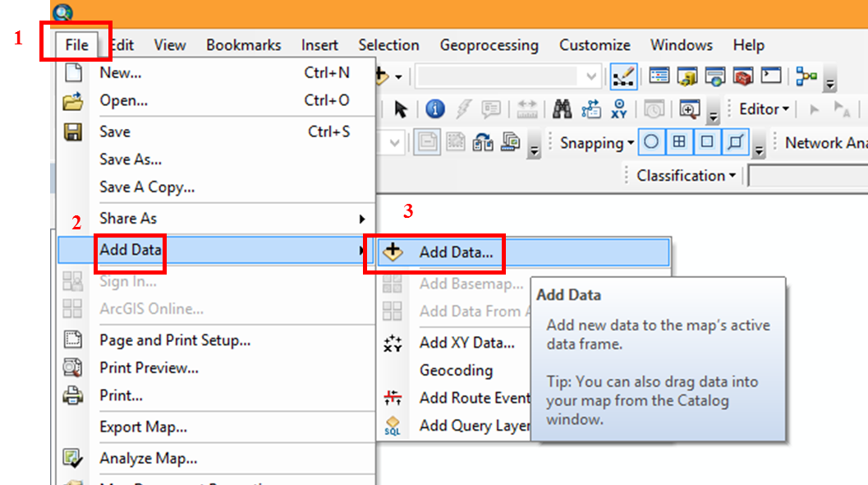Toggle End Snapping button
The image size is (868, 485).
tap(679, 142)
